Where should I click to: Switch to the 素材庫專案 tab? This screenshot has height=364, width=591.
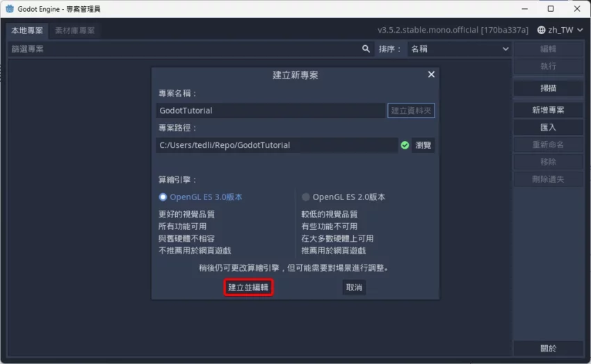(x=74, y=31)
